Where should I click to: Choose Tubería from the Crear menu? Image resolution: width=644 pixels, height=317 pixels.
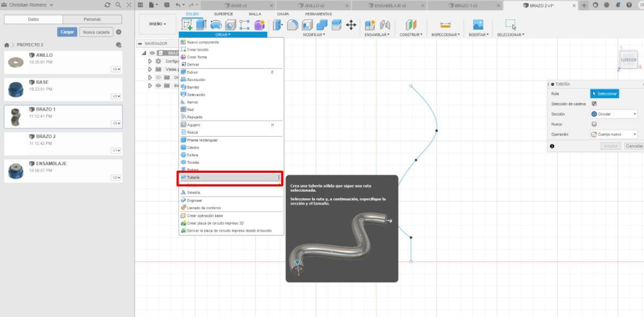coord(230,178)
